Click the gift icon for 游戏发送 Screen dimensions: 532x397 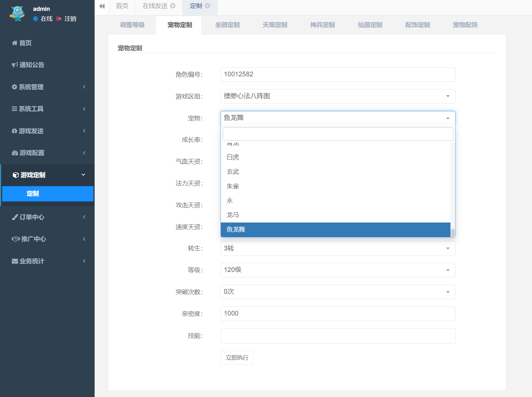(x=15, y=131)
